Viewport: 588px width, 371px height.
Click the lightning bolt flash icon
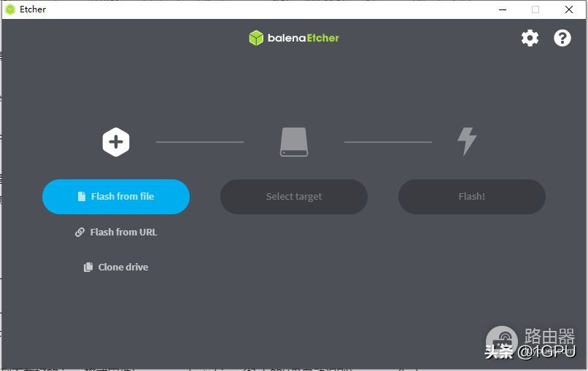click(x=467, y=141)
